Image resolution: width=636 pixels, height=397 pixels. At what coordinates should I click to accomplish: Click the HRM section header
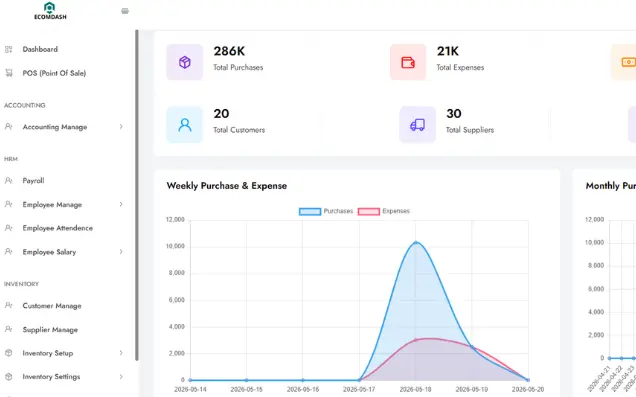[11, 159]
